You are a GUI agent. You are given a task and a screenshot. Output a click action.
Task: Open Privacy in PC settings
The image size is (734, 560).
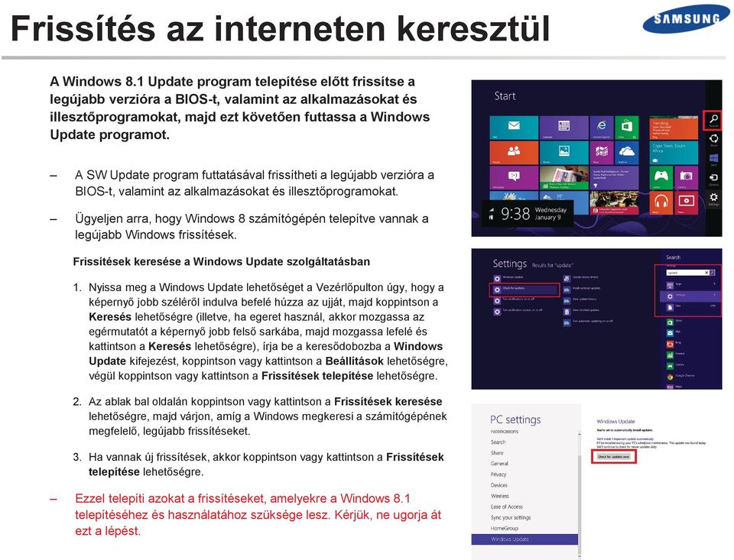click(499, 474)
